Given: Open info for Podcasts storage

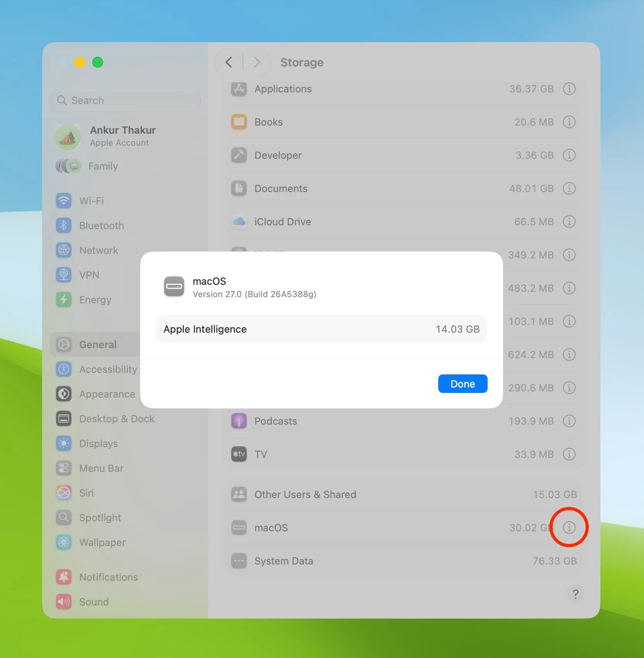Looking at the screenshot, I should click(569, 421).
